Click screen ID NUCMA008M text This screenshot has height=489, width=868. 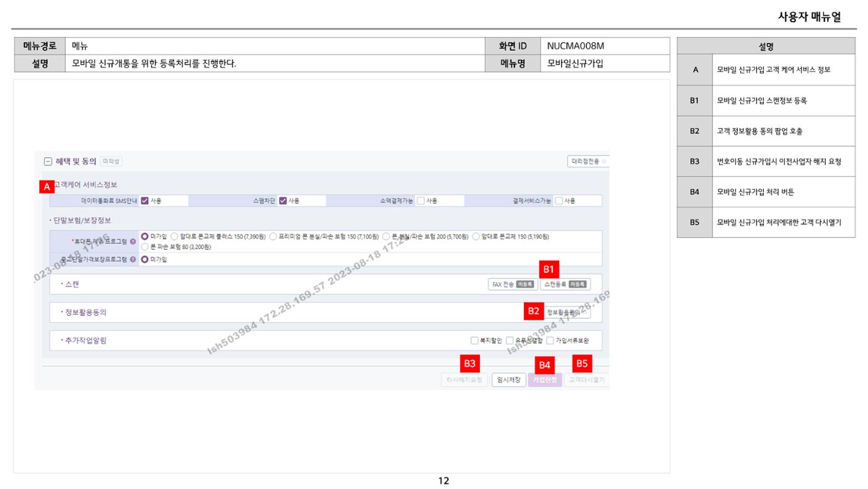click(x=575, y=46)
